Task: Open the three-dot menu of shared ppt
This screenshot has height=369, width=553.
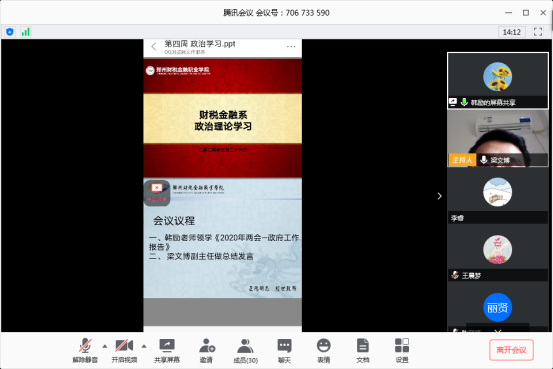Action: coord(291,47)
